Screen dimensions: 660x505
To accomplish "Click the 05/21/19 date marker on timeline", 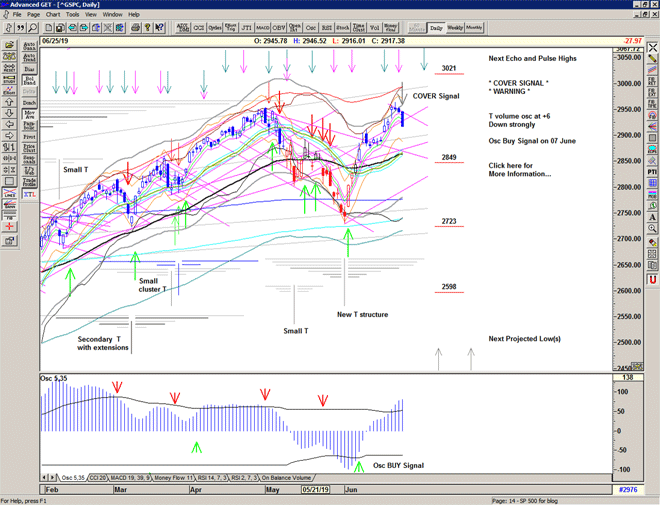I will click(316, 490).
